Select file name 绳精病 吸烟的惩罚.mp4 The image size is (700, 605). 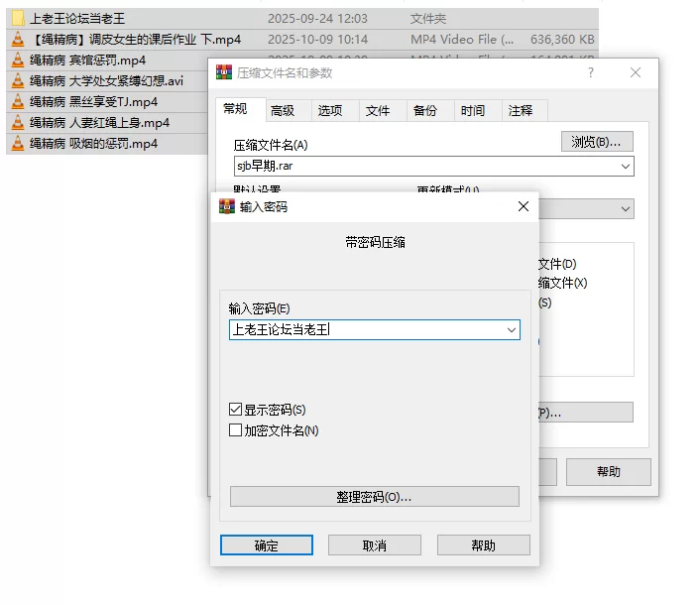coord(94,144)
